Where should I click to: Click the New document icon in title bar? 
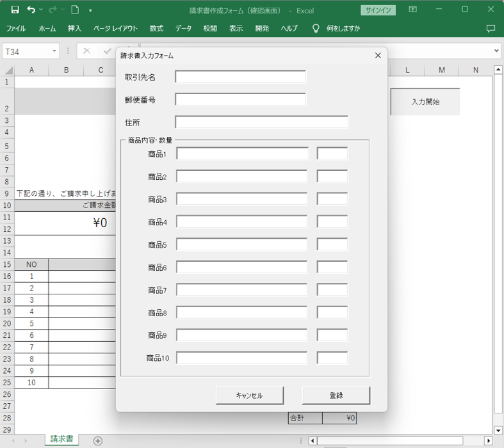[x=75, y=10]
